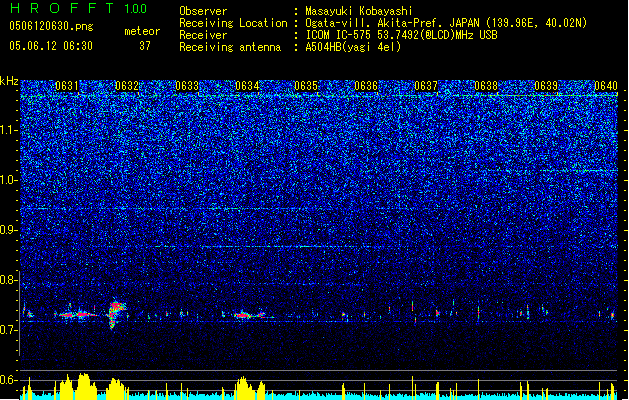The image size is (629, 400).
Task: Click the 0640 time marker
Action: click(x=606, y=86)
